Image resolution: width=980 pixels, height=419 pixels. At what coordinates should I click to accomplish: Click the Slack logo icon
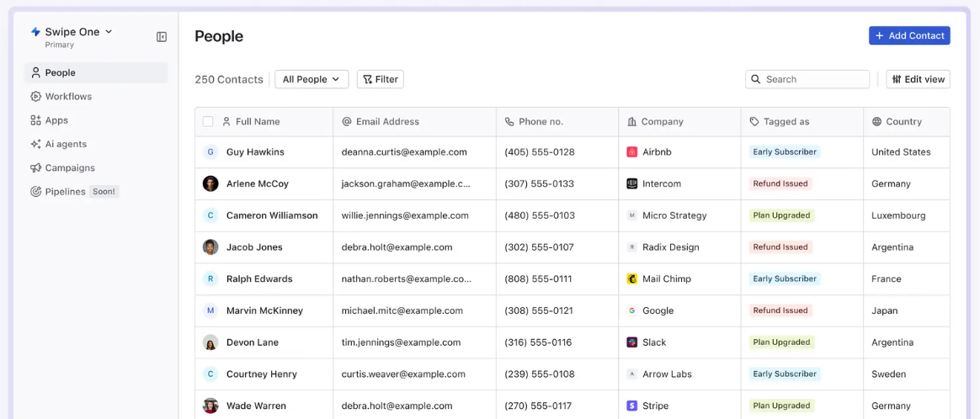632,342
